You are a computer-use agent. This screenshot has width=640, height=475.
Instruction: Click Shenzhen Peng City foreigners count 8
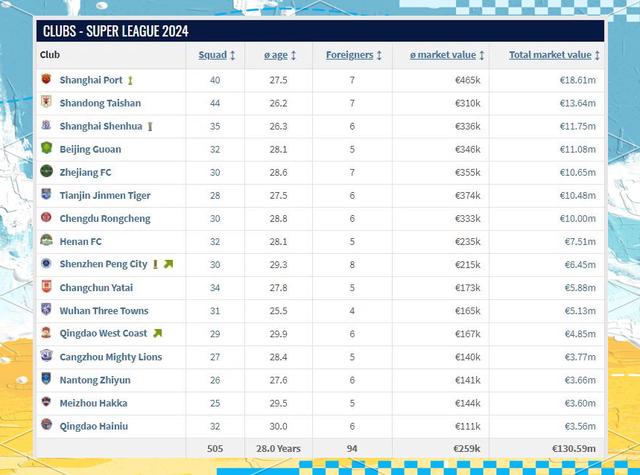click(352, 264)
